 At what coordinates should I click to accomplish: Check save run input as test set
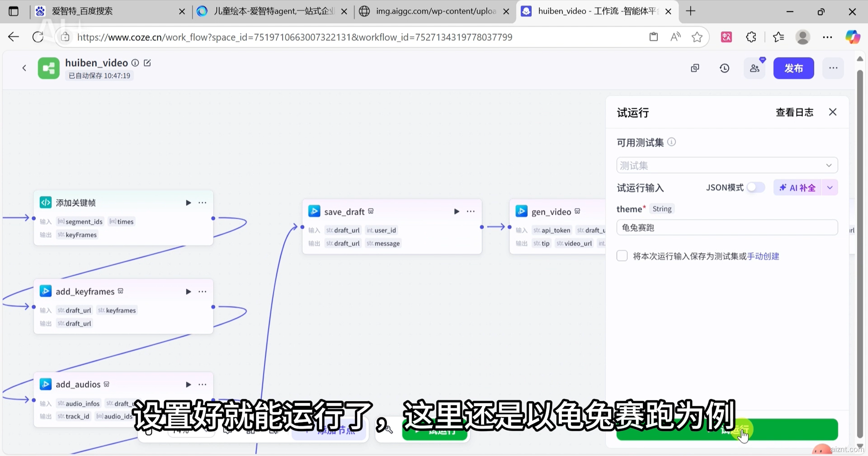click(x=622, y=256)
